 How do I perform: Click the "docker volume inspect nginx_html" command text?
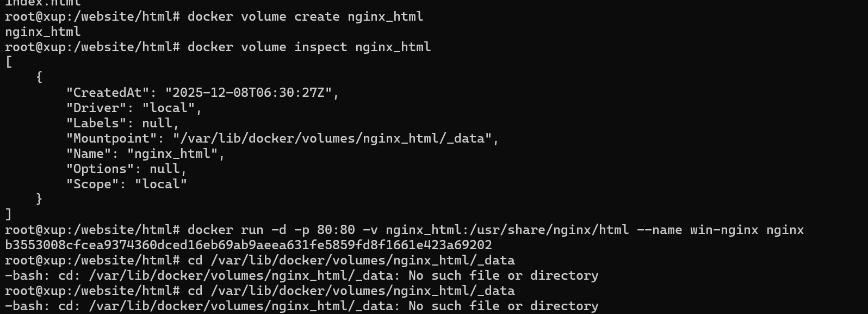309,47
